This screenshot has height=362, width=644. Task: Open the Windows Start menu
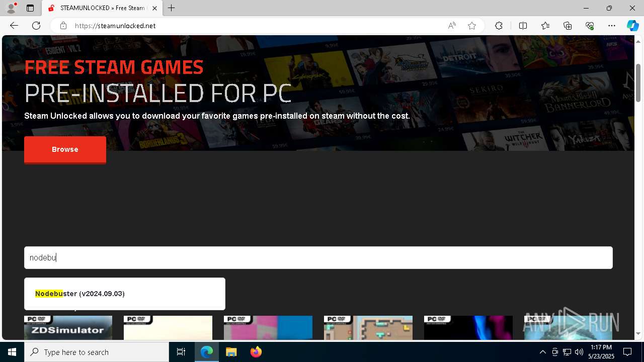coord(12,352)
